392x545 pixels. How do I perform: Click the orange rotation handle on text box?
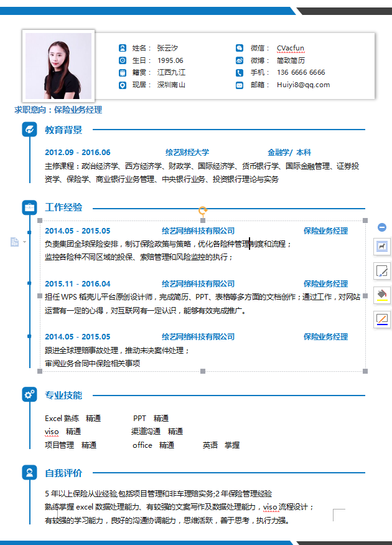[202, 211]
